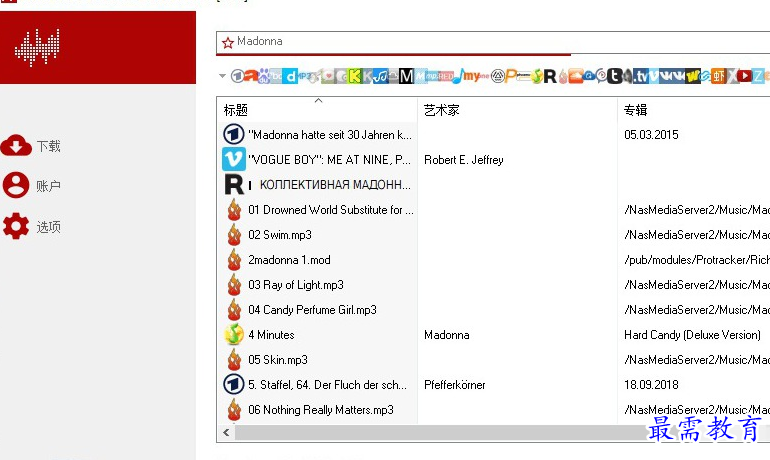Click the artist cell "Pfefferkörner"
Screen dimensions: 770x460
click(x=455, y=384)
